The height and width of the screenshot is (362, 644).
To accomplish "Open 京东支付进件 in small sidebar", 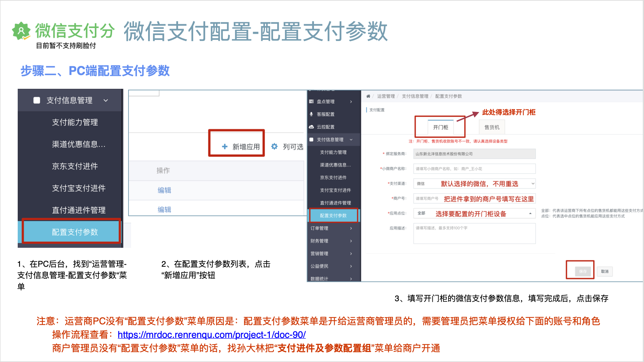I will point(333,177).
